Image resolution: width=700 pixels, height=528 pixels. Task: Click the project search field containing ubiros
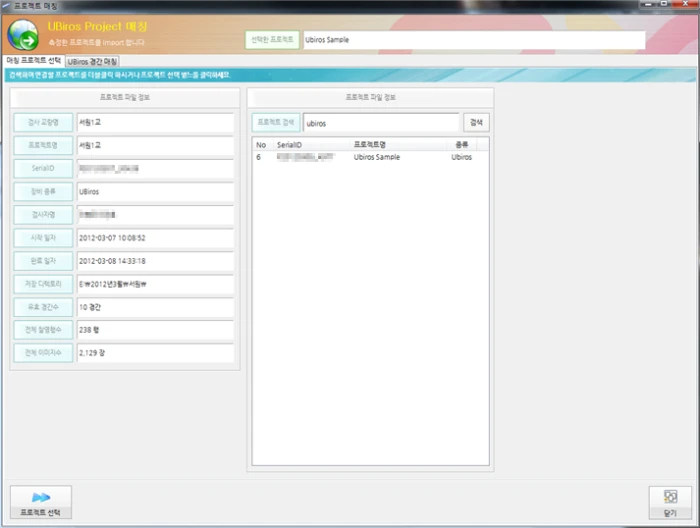pos(381,123)
